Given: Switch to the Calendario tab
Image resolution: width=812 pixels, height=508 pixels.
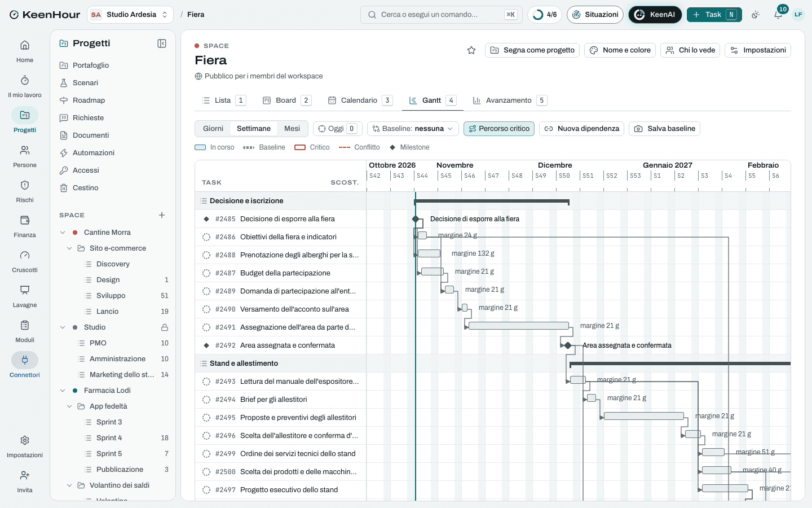Looking at the screenshot, I should tap(360, 100).
